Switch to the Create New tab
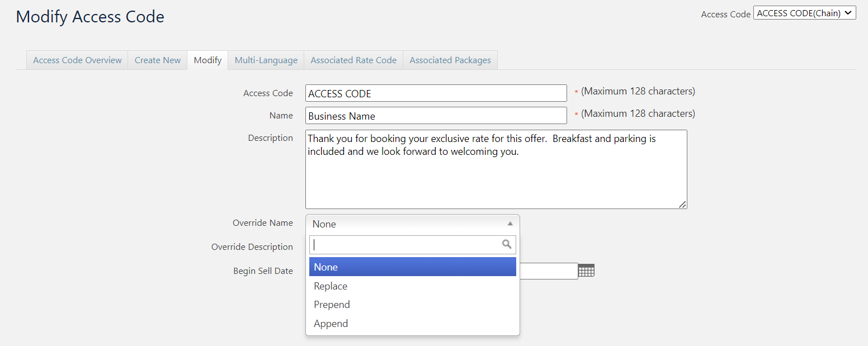Image resolution: width=868 pixels, height=346 pixels. (x=158, y=60)
